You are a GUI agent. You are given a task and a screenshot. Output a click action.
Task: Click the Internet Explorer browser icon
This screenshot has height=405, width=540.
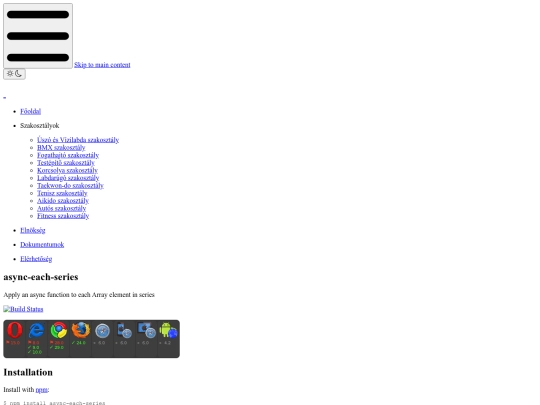[37, 330]
